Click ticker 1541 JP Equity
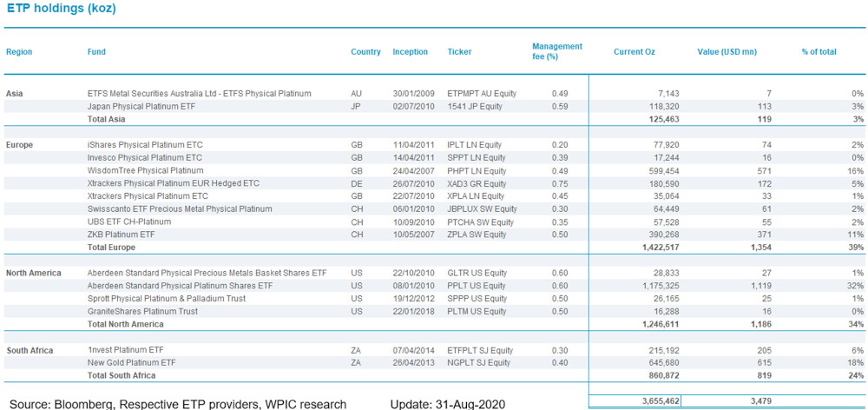Viewport: 868px width, 410px height. pos(475,106)
